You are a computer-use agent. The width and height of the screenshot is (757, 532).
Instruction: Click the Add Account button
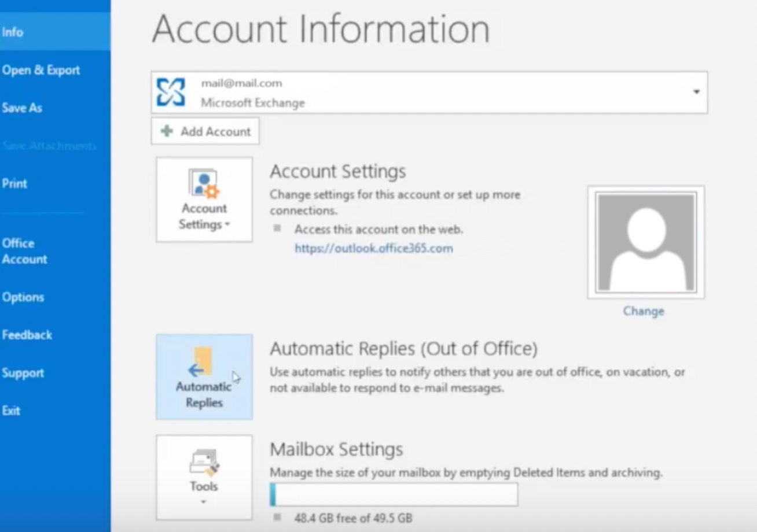pyautogui.click(x=205, y=131)
